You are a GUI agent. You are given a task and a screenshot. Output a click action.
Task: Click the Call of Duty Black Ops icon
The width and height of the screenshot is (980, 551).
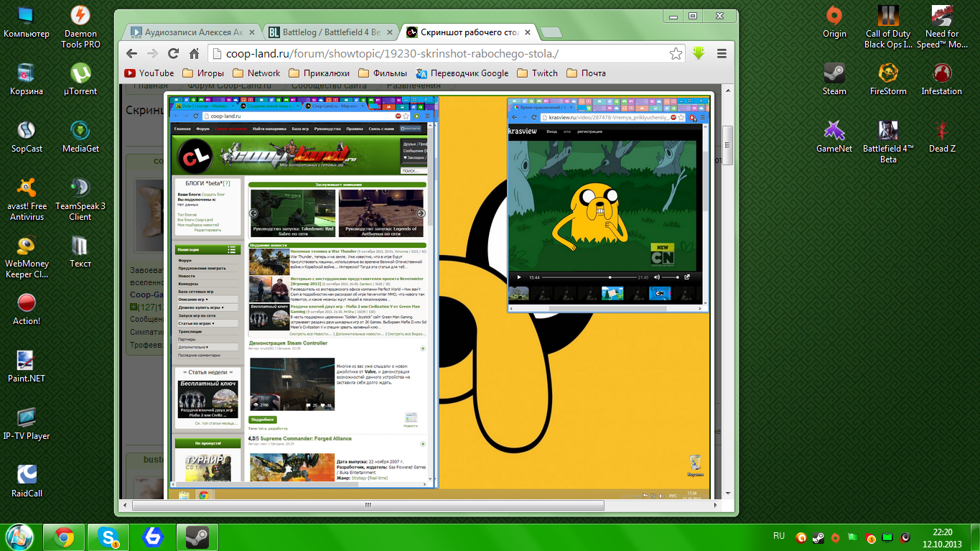[888, 27]
